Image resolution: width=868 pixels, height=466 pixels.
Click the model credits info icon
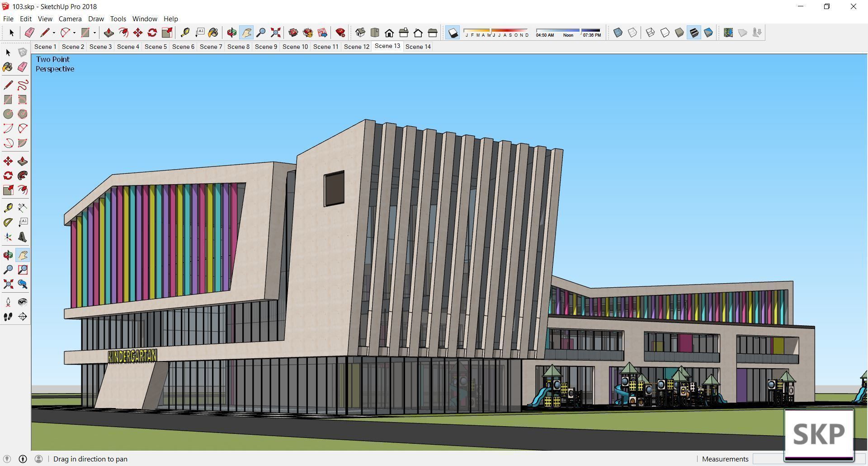23,459
